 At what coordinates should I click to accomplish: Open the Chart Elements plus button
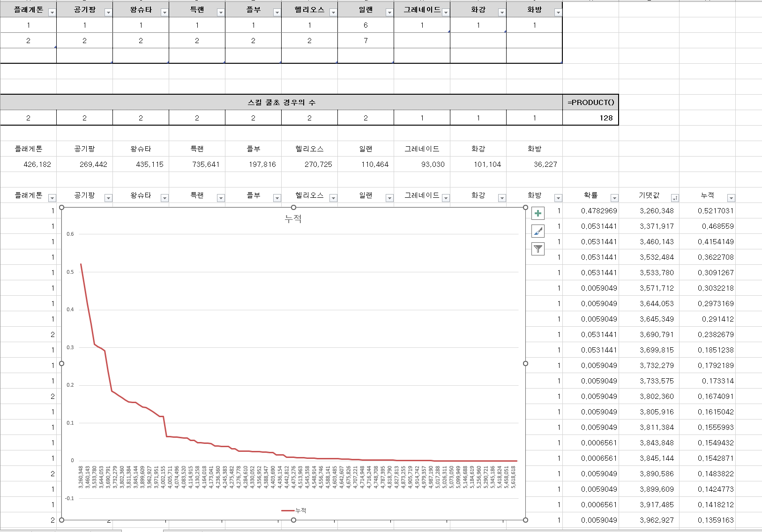pos(538,214)
